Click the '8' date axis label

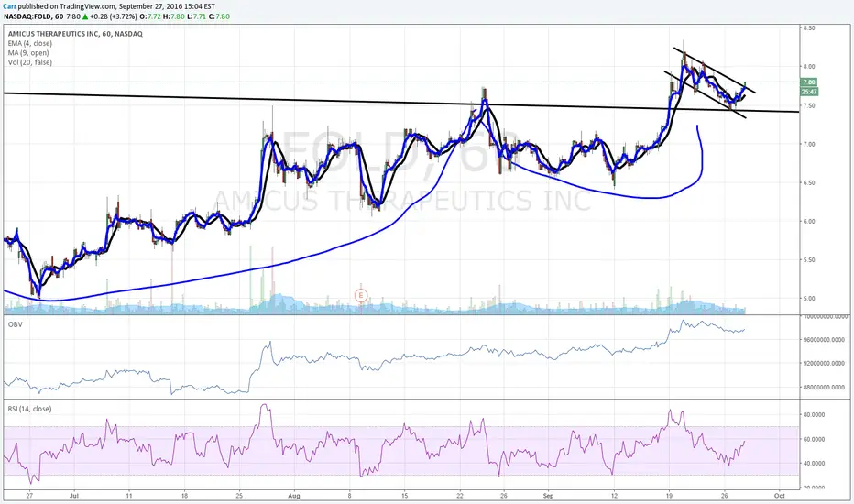pyautogui.click(x=349, y=496)
